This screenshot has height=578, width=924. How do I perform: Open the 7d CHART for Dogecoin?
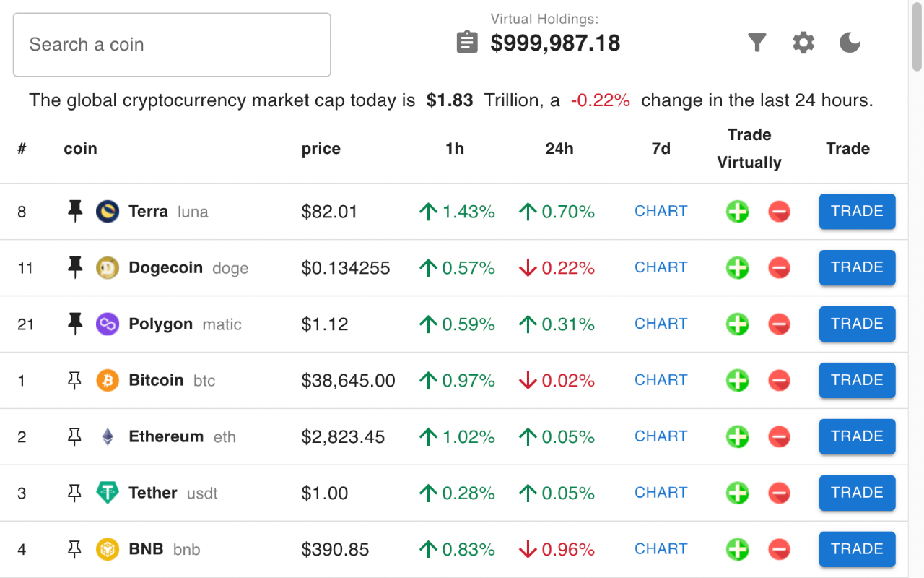click(x=661, y=268)
